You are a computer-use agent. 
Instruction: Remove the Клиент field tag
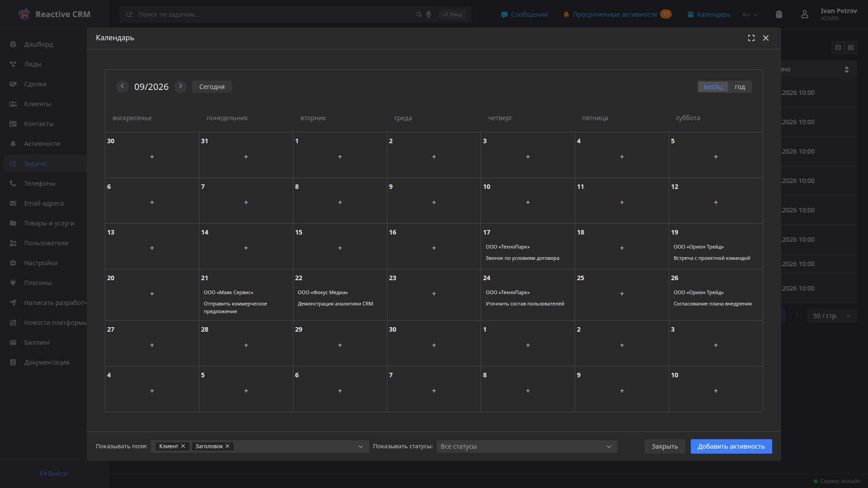[183, 446]
